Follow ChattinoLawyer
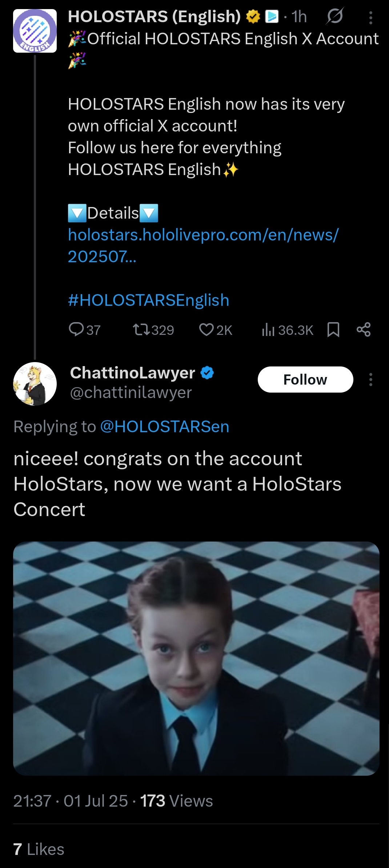The image size is (389, 868). point(305,380)
